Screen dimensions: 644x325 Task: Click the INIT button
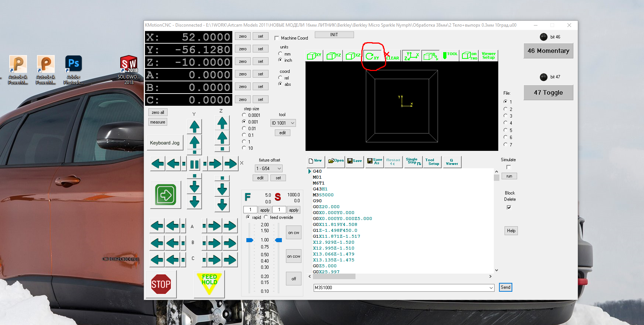[x=334, y=35]
